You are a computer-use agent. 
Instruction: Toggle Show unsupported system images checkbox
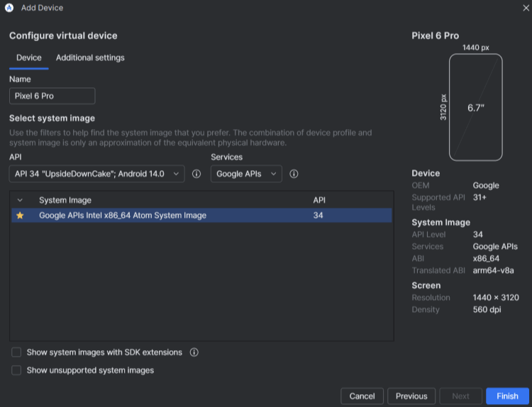[16, 370]
